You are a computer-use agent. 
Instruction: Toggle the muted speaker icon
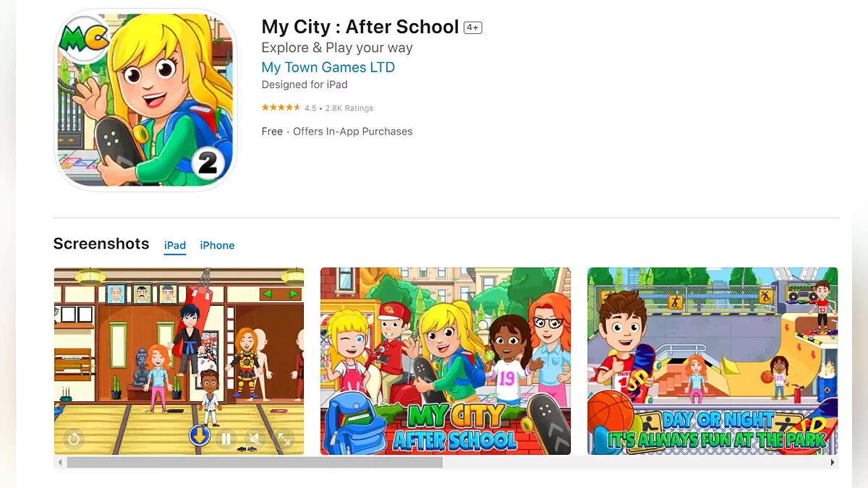click(x=255, y=438)
